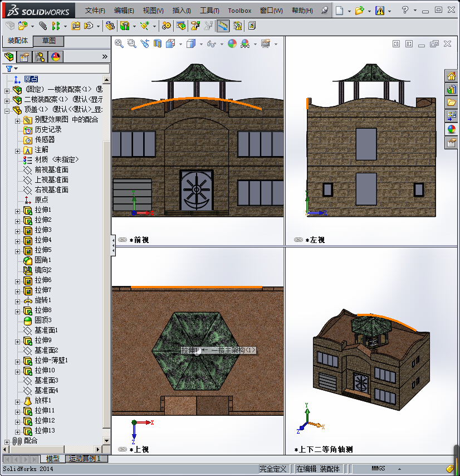This screenshot has width=460, height=476.
Task: Open the 编辑(E) menu
Action: click(x=124, y=11)
